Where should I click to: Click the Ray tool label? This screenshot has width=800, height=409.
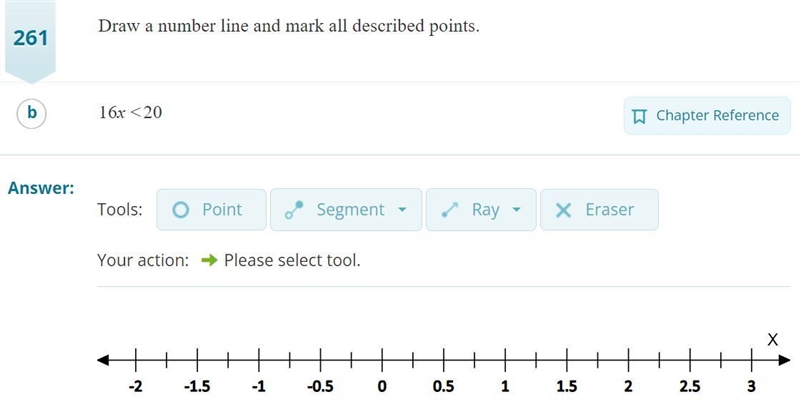point(485,210)
